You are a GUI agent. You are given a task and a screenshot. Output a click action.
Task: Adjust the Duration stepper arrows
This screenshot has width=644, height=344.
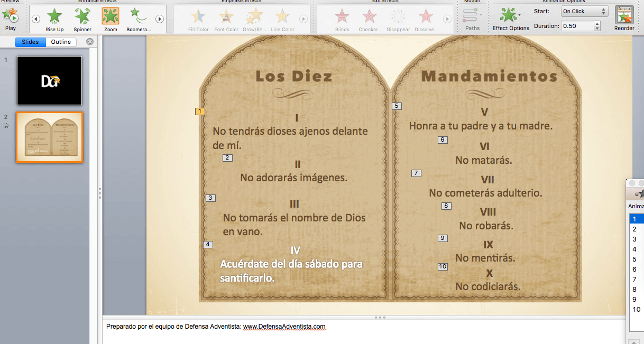597,26
